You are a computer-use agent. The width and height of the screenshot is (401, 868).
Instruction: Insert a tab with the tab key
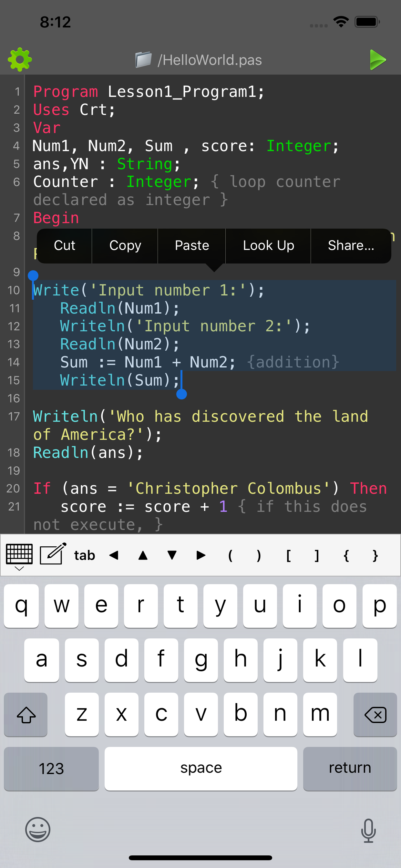(x=85, y=555)
